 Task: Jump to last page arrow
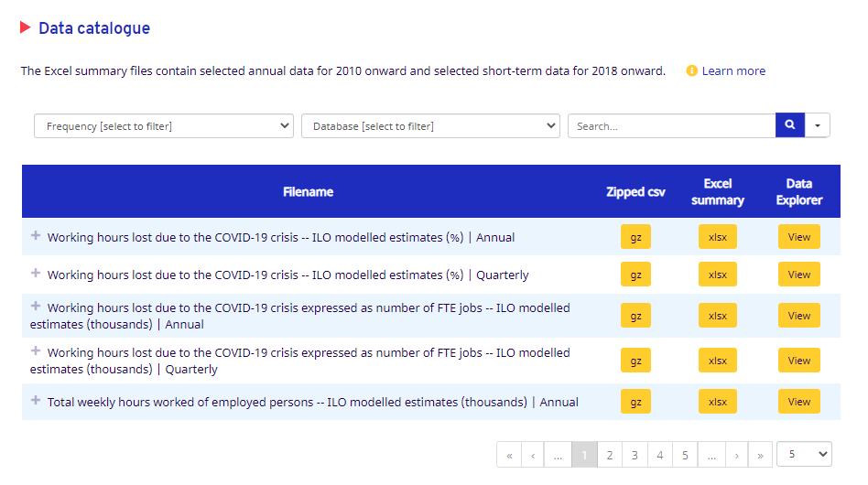click(x=760, y=455)
